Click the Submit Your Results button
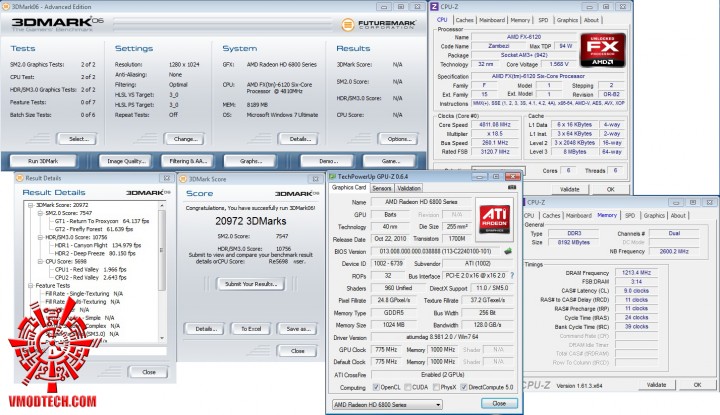The height and width of the screenshot is (415, 720). 253,284
